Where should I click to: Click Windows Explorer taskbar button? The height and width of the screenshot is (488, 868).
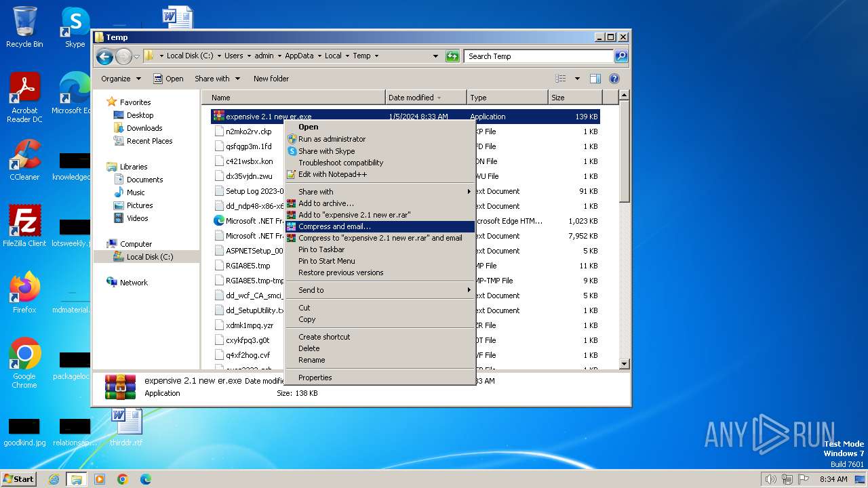(76, 479)
